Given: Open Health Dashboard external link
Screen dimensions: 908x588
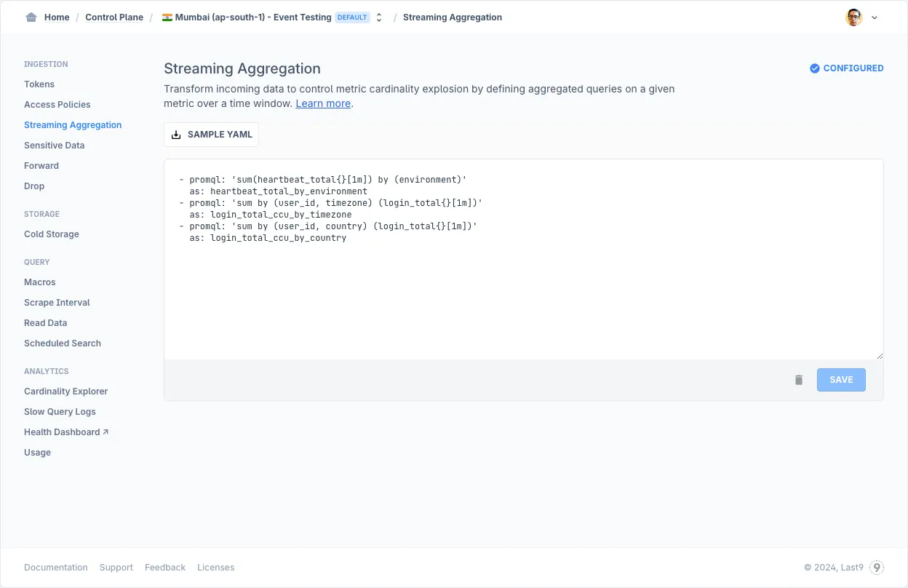Looking at the screenshot, I should click(65, 432).
